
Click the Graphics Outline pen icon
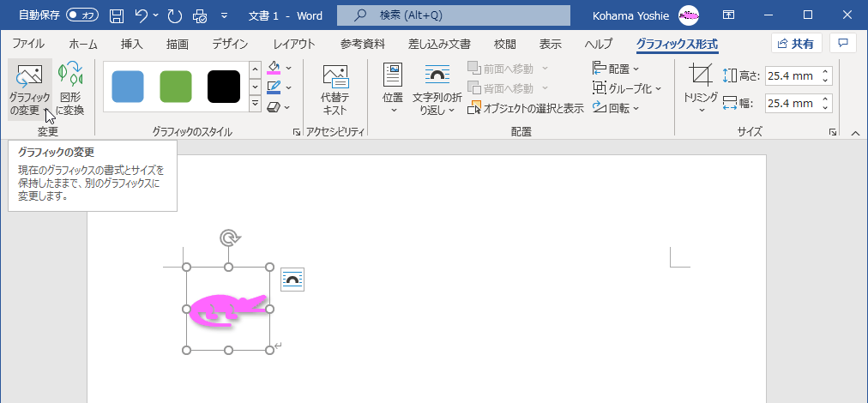pos(274,87)
